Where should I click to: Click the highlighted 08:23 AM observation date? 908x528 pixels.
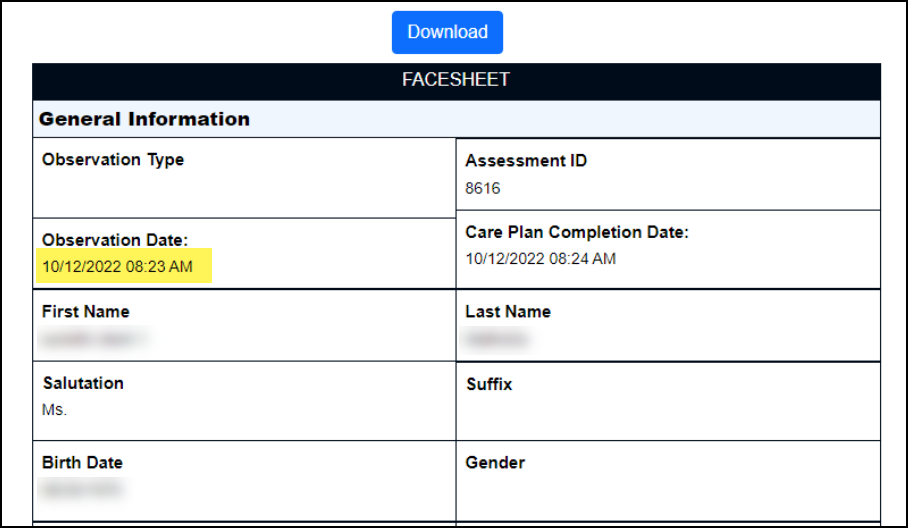117,267
